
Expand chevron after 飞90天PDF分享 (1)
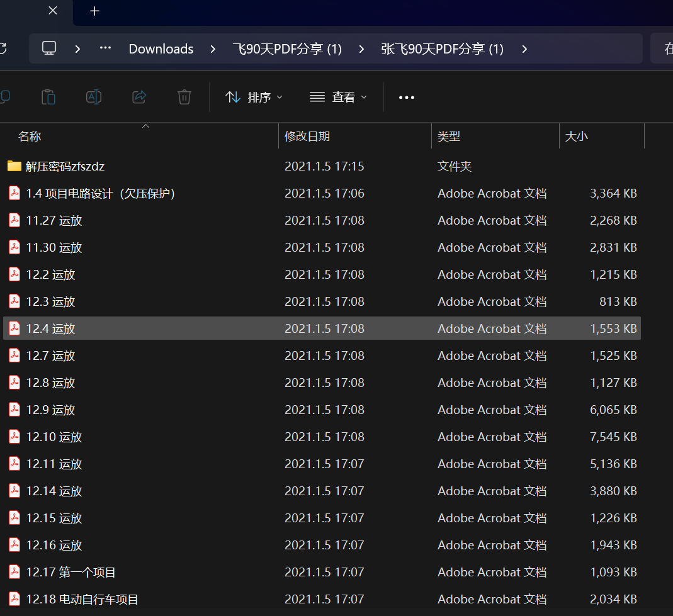pos(361,49)
